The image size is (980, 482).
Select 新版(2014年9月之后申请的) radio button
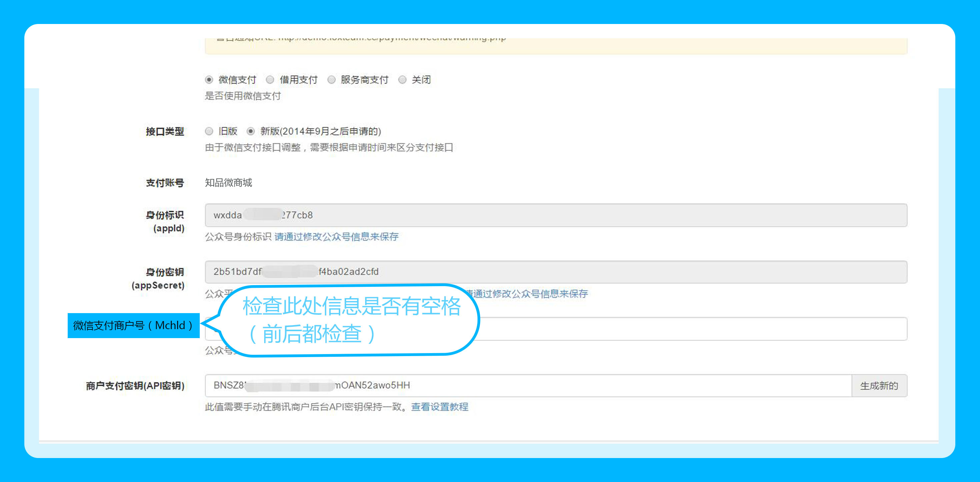(250, 132)
